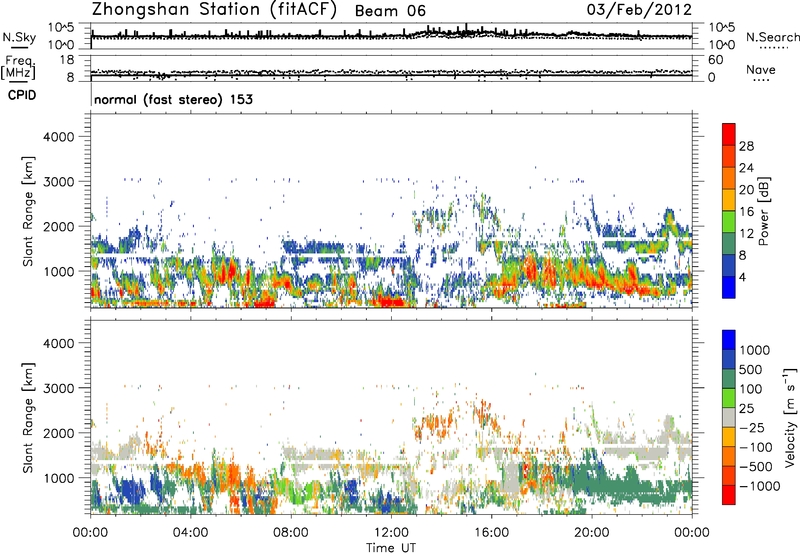Image resolution: width=800 pixels, height=554 pixels.
Task: Click the red top of power colorbar
Action: coord(729,134)
